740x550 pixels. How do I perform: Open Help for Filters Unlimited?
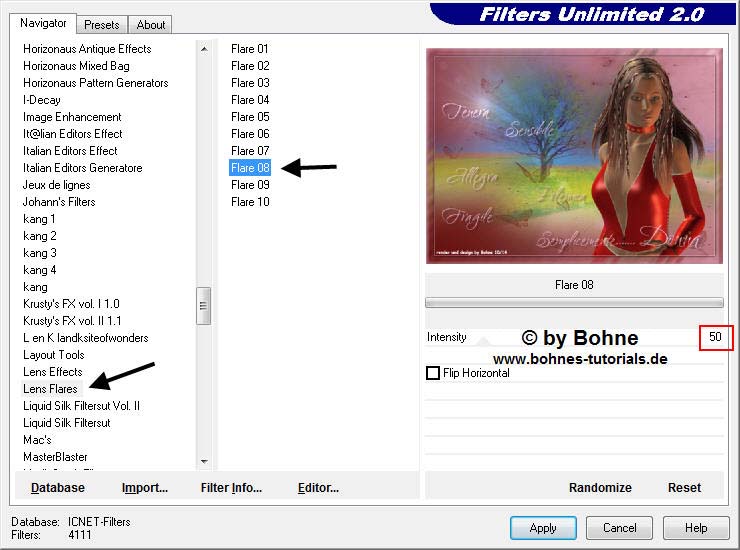tap(696, 528)
